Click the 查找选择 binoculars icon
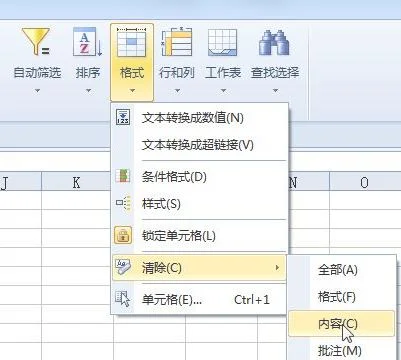This screenshot has height=360, width=401. coord(274,42)
